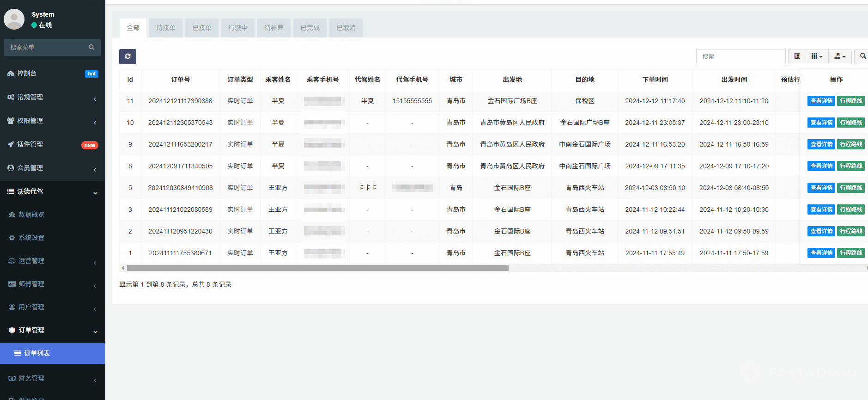Viewport: 868px width, 400px height.
Task: Toggle the table card view icon
Action: [797, 56]
